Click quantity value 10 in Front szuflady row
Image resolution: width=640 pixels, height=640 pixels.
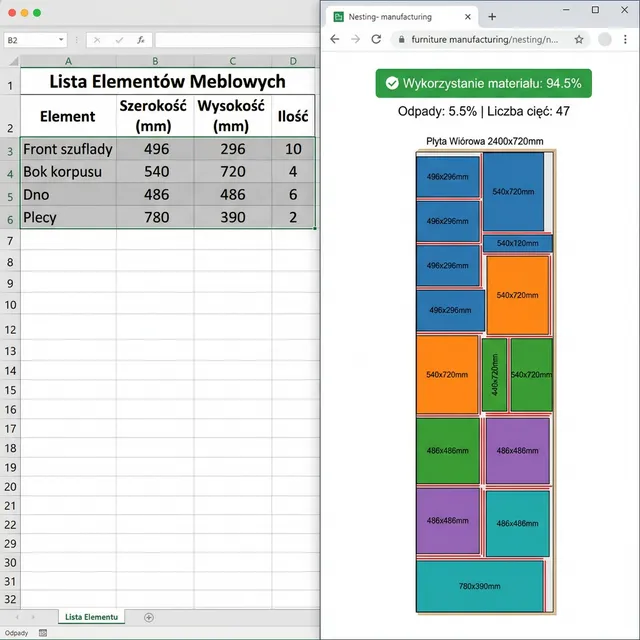tap(293, 149)
